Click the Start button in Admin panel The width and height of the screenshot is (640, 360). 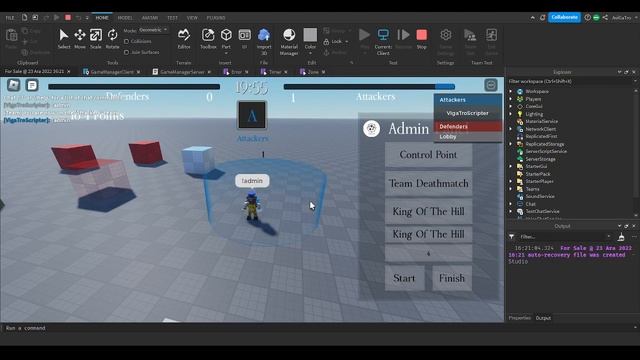(x=404, y=278)
